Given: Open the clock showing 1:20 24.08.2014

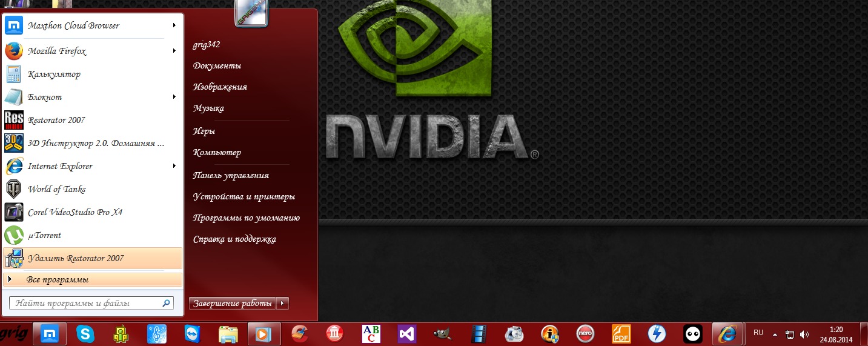Looking at the screenshot, I should tap(836, 334).
